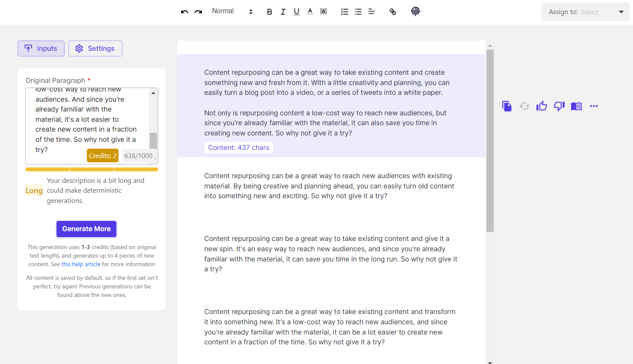The width and height of the screenshot is (633, 364).
Task: Insert a bulleted list
Action: pos(358,12)
